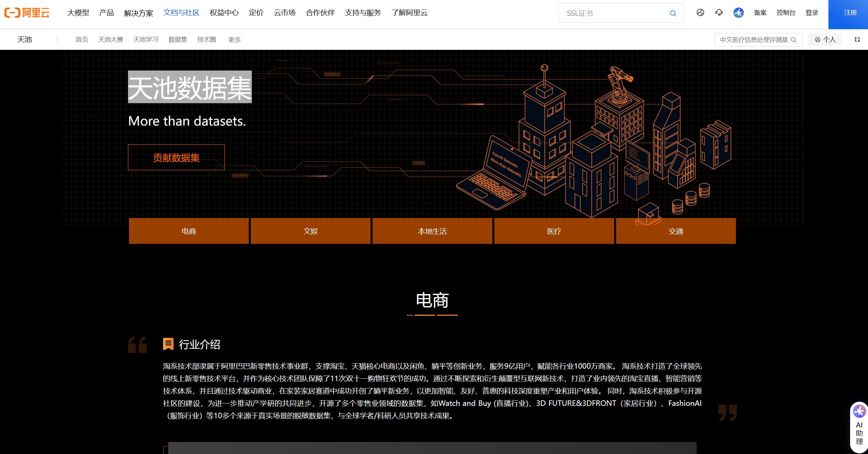The height and width of the screenshot is (454, 868).
Task: Open 控制台 console link
Action: pos(786,13)
